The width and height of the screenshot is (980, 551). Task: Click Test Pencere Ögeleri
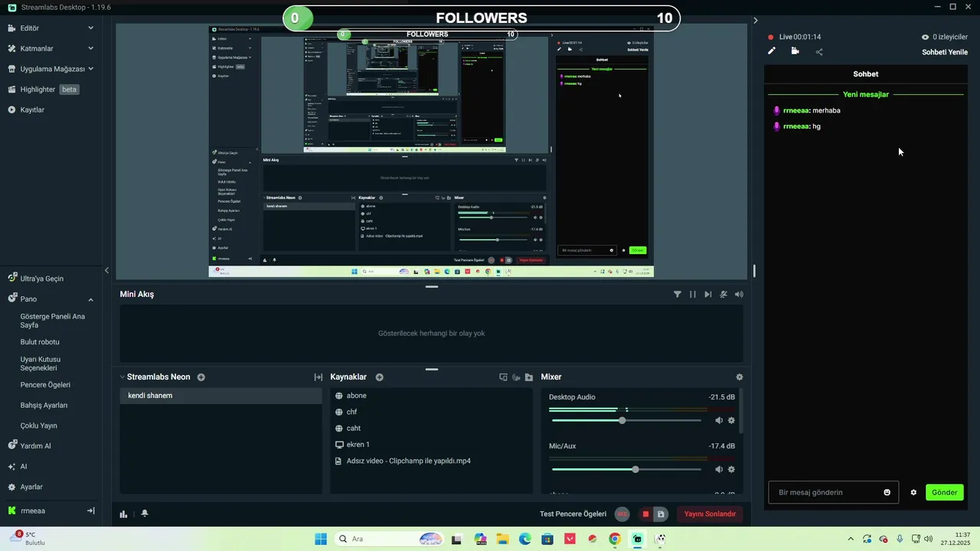(x=573, y=514)
